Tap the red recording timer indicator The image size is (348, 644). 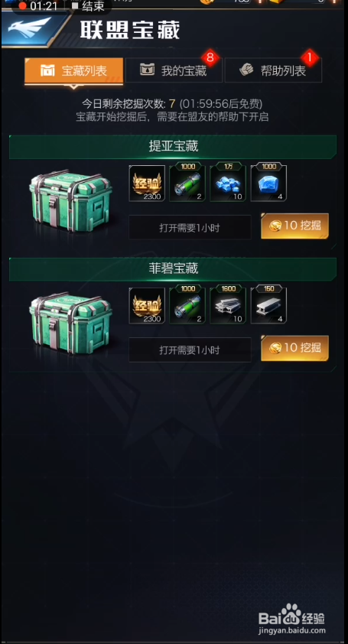(x=37, y=6)
